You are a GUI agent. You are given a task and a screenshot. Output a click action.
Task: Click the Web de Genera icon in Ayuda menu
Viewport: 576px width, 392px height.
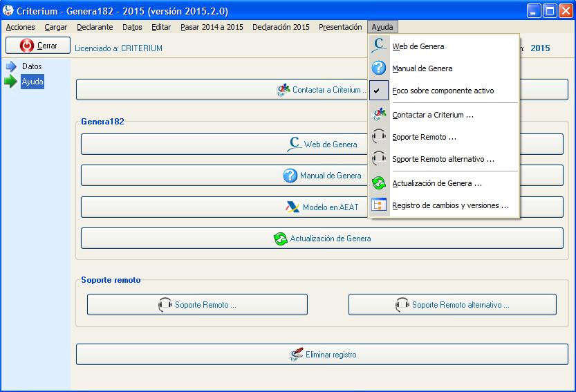[379, 46]
